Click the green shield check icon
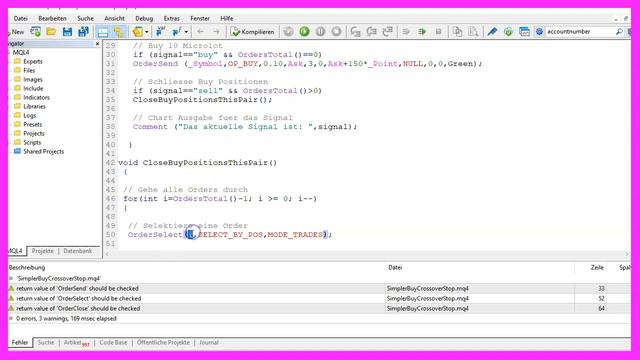The image size is (640, 360). coord(508,31)
